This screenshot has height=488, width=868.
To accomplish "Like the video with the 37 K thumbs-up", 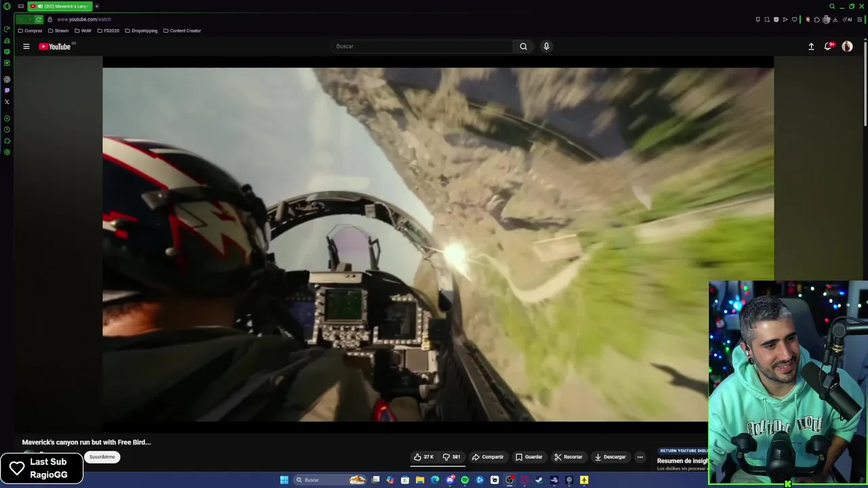I will [424, 457].
